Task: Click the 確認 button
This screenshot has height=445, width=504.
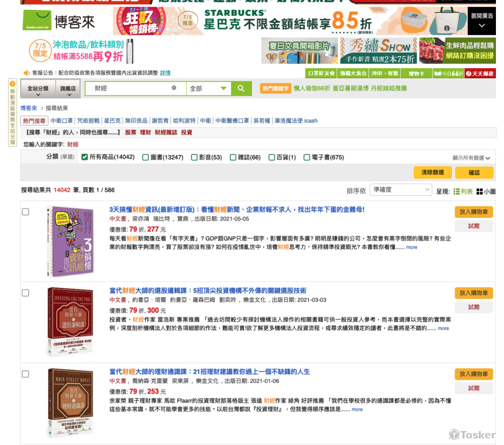Action: click(x=474, y=173)
